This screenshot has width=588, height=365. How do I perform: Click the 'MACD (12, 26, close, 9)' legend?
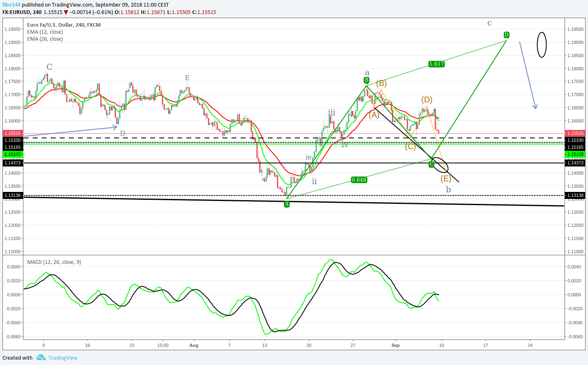[x=54, y=262]
